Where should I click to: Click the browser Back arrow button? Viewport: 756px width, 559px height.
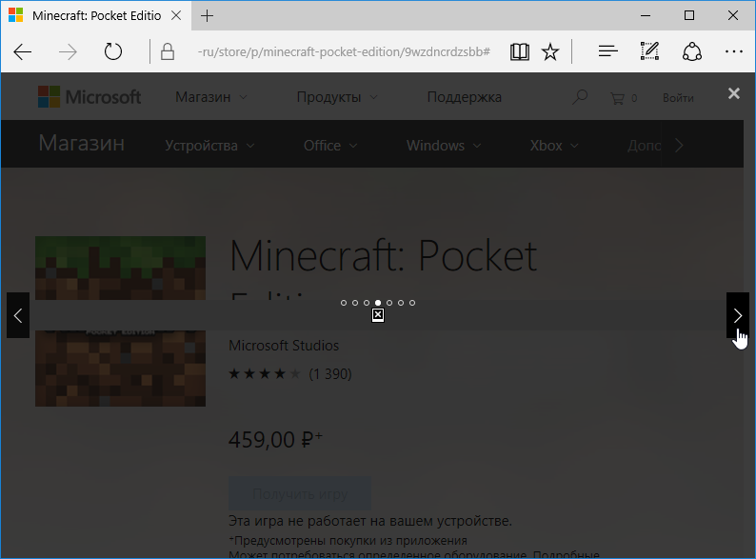tap(23, 51)
